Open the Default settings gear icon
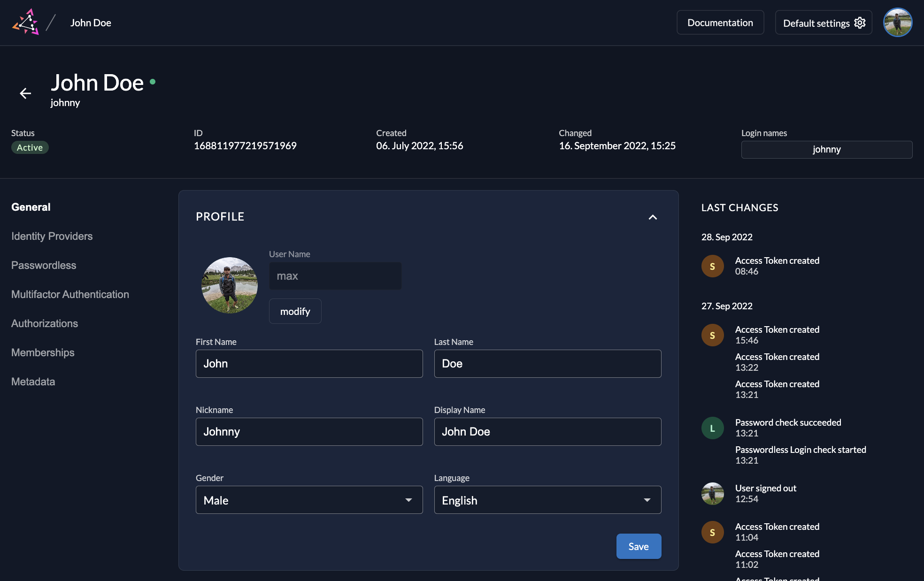 tap(860, 23)
